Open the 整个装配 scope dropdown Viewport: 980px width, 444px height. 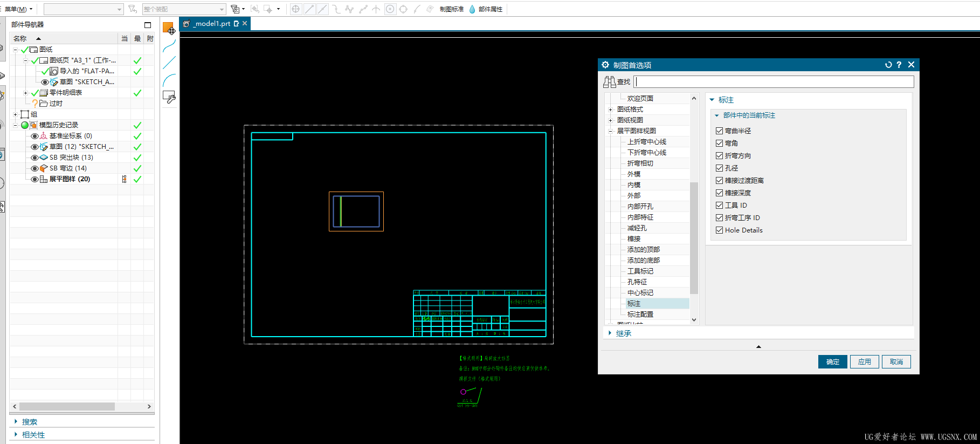[x=184, y=9]
